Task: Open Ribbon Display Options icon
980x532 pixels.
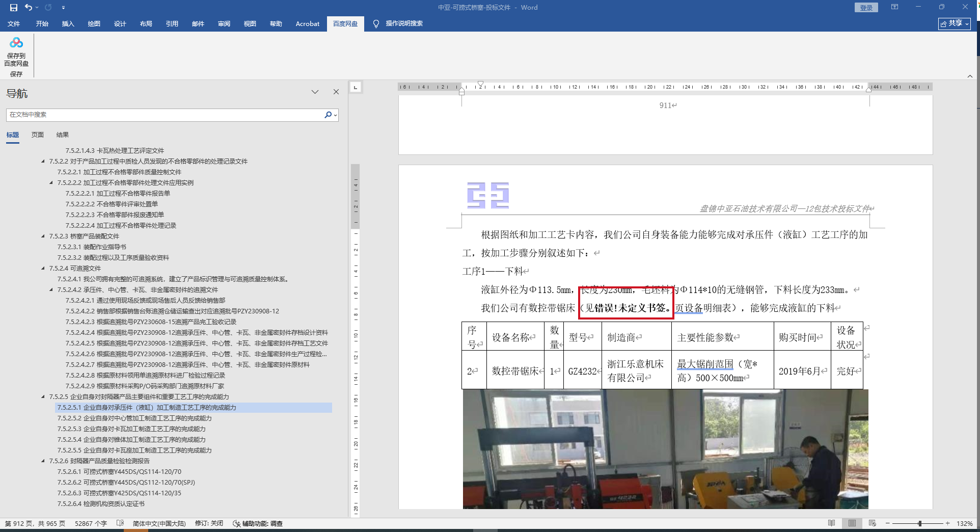Action: pyautogui.click(x=894, y=7)
